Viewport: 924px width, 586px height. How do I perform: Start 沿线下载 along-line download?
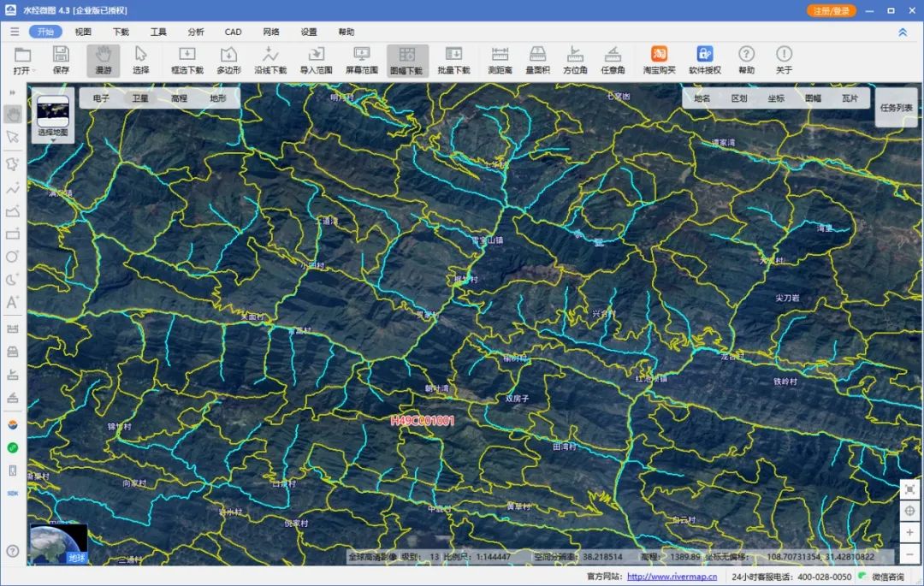tap(269, 61)
